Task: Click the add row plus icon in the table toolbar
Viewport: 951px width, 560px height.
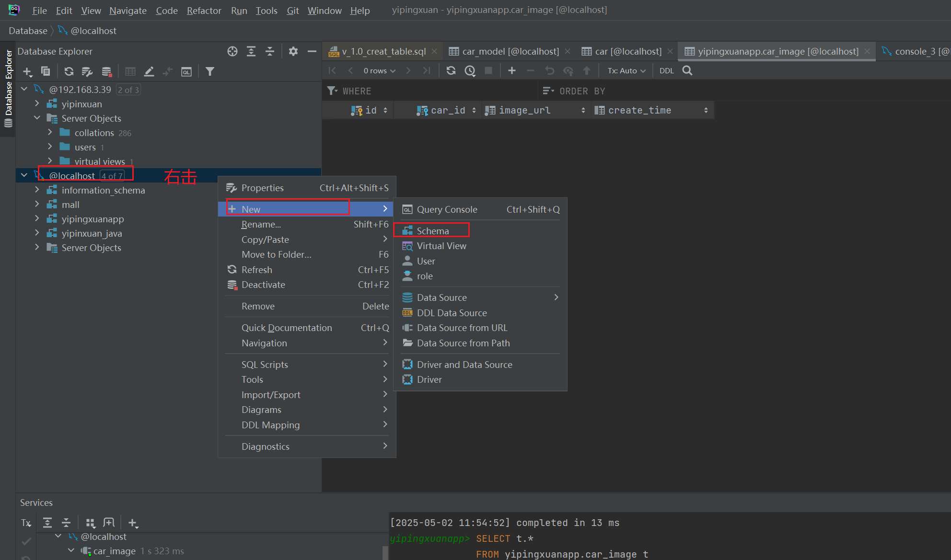Action: pyautogui.click(x=511, y=70)
